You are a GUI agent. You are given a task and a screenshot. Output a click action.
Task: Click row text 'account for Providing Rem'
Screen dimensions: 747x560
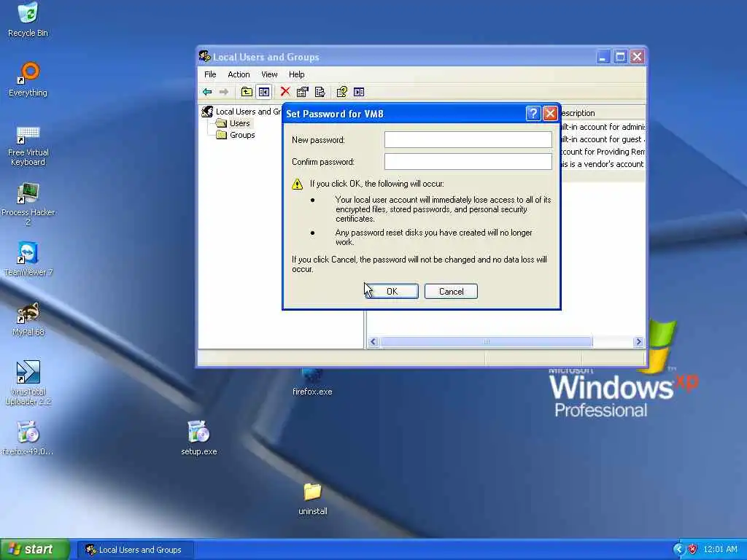(x=603, y=152)
